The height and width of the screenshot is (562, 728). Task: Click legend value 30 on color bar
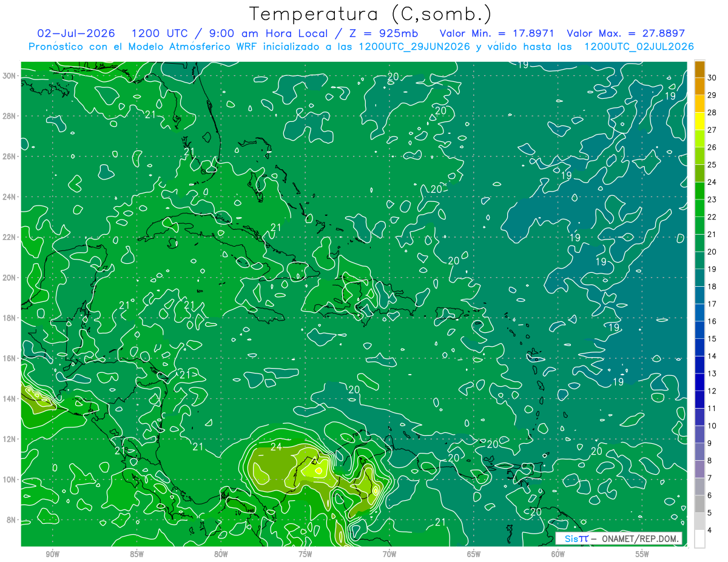pos(712,78)
